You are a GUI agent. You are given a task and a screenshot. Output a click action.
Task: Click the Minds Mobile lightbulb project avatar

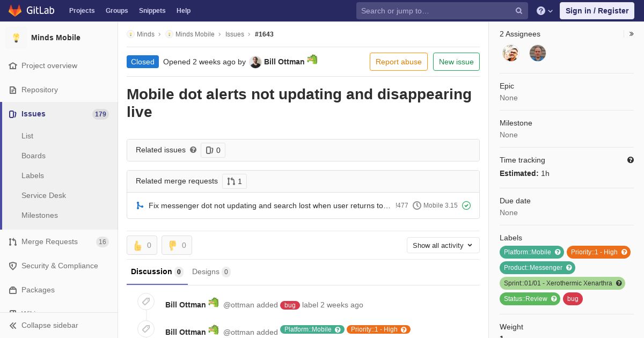coord(16,38)
